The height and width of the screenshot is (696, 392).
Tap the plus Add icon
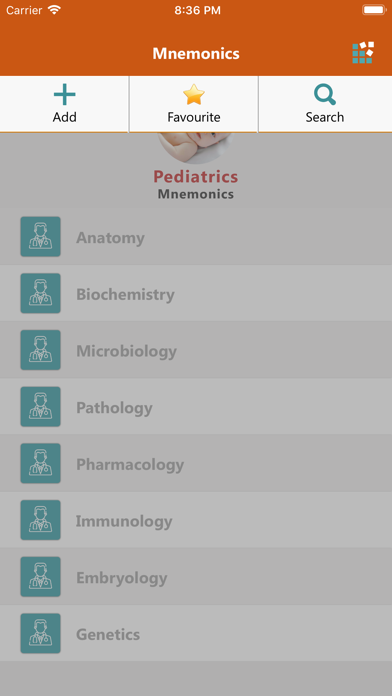click(65, 95)
